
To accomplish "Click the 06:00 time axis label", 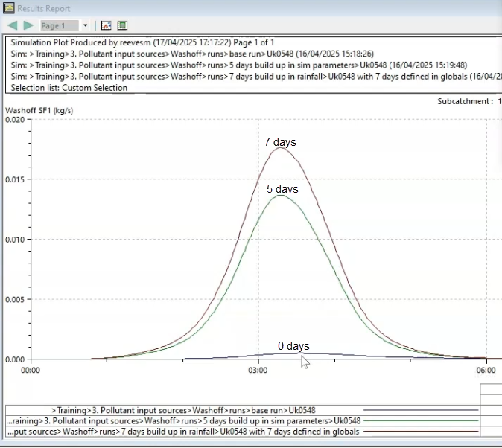I will pyautogui.click(x=486, y=371).
